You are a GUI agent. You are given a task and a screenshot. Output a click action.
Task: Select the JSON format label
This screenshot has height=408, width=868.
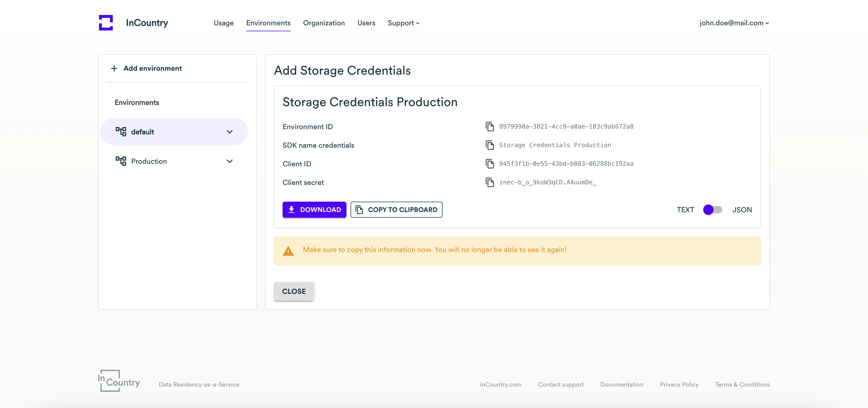742,210
